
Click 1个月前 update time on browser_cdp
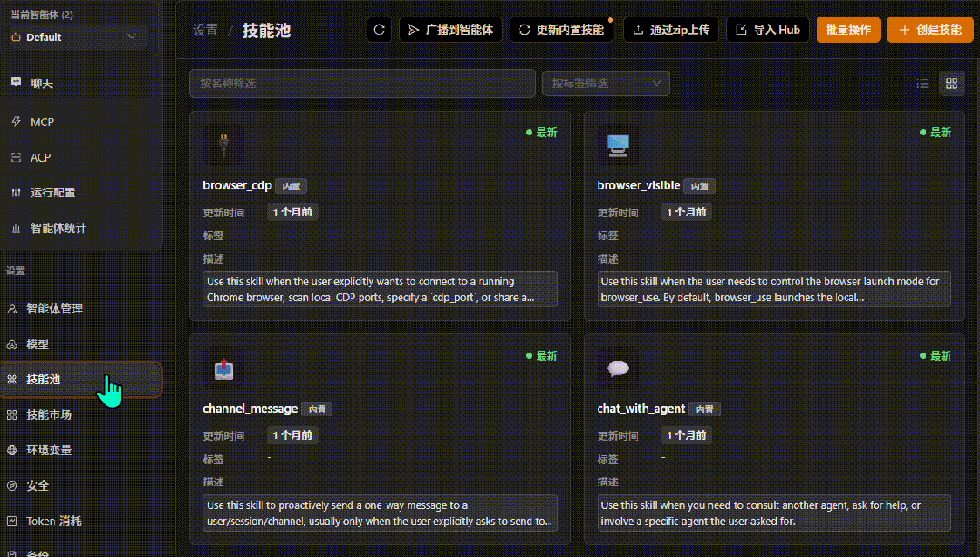[292, 212]
